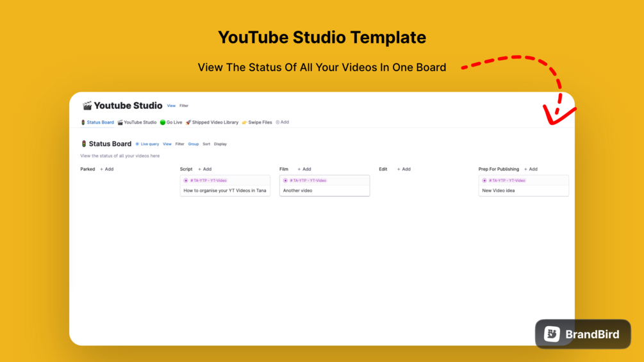Screen dimensions: 644x362
Task: Click the Live query indicator icon
Action: (137, 144)
